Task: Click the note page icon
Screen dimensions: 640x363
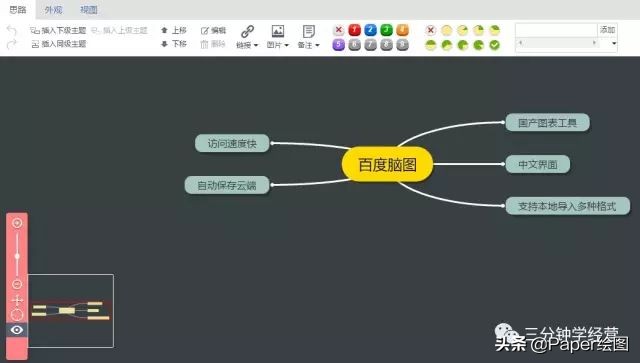Action: [309, 31]
